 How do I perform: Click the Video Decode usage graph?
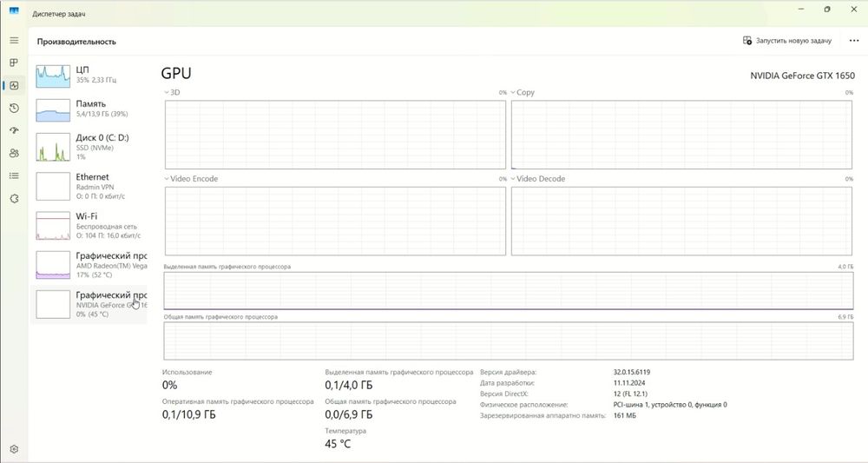coord(681,221)
